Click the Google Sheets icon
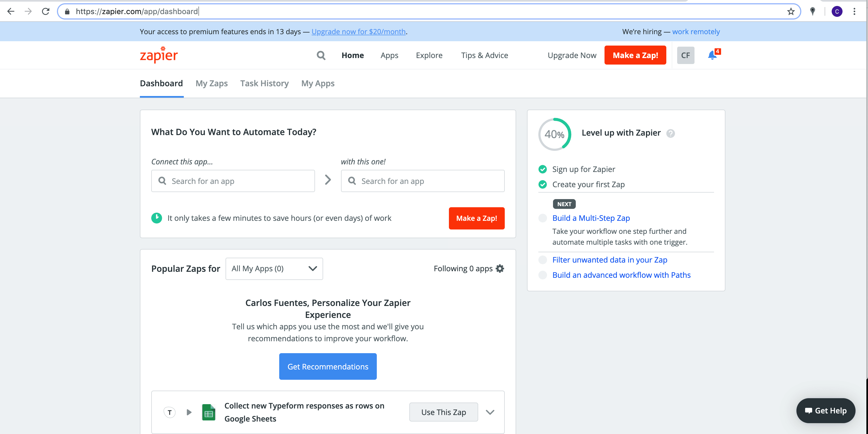 tap(208, 412)
